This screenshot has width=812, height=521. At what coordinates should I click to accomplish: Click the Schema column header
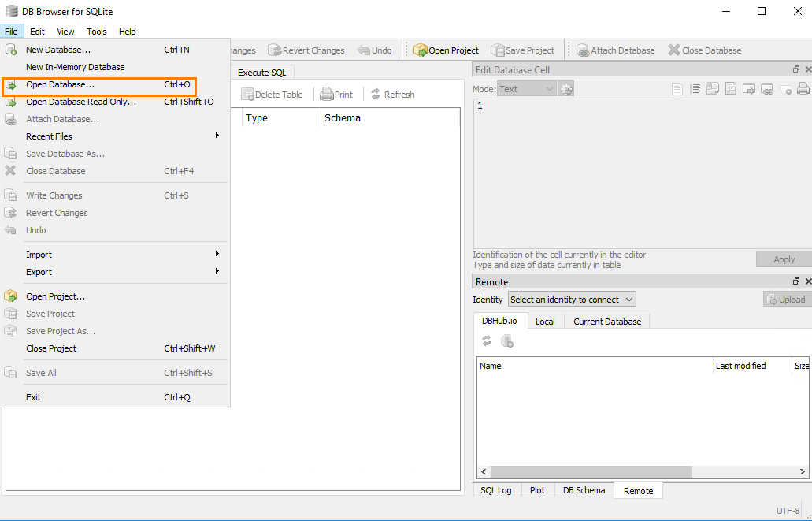[x=391, y=118]
